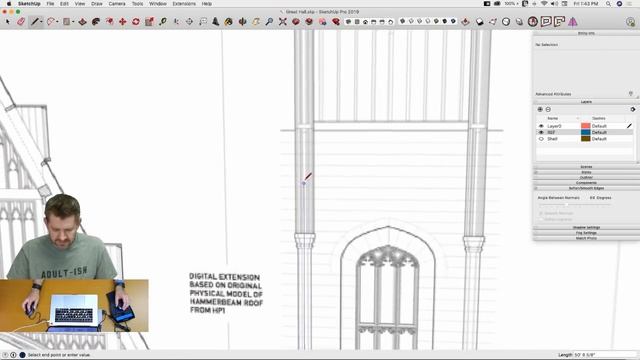Screen dimensions: 640x360
Task: Expand the Scenes panel
Action: click(586, 167)
